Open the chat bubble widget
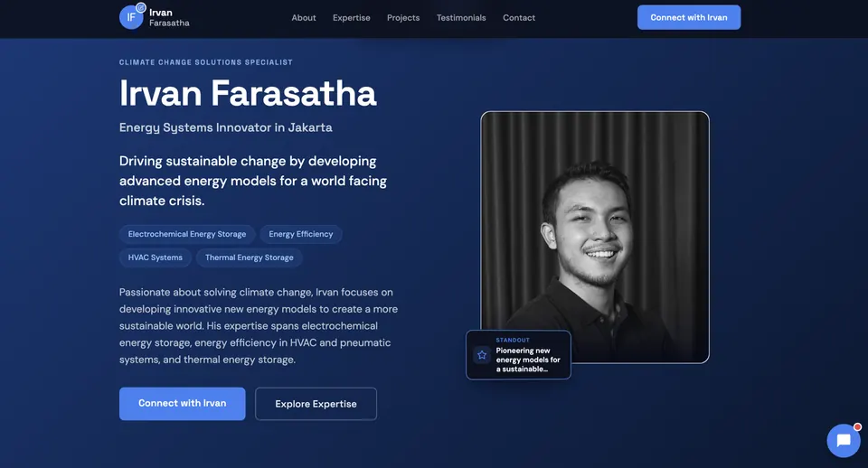Viewport: 868px width, 468px height. point(843,440)
